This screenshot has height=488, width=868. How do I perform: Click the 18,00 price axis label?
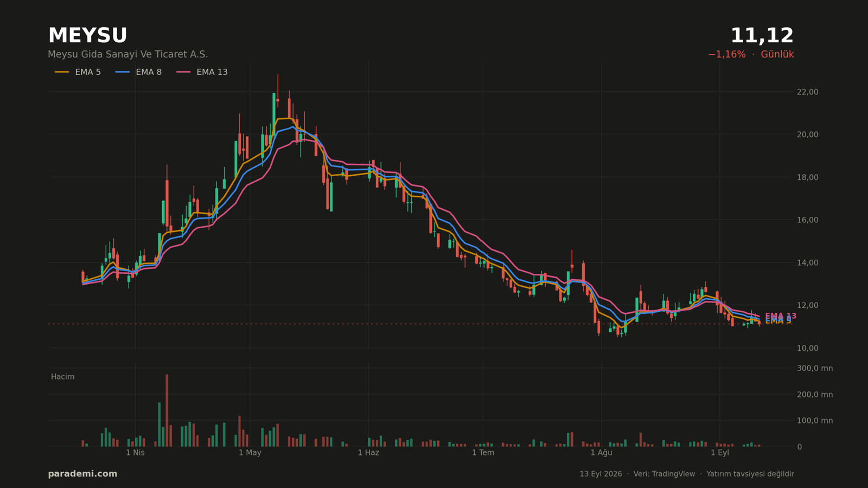tap(807, 177)
